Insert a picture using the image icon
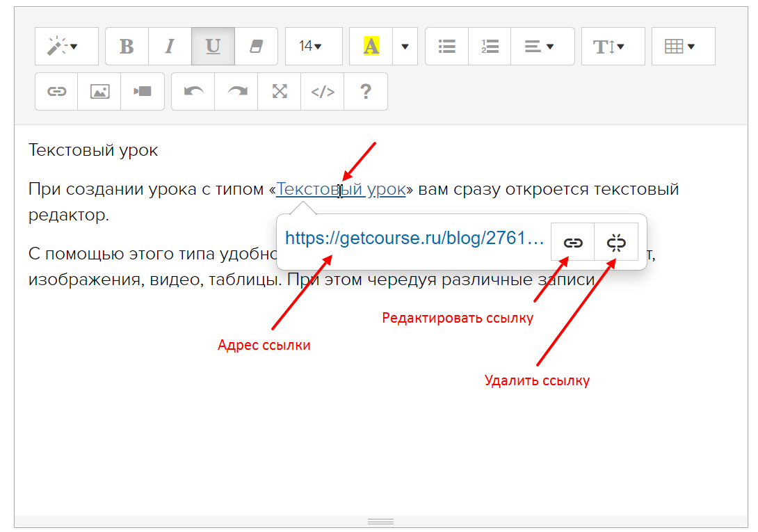The height and width of the screenshot is (532, 758). 99,92
